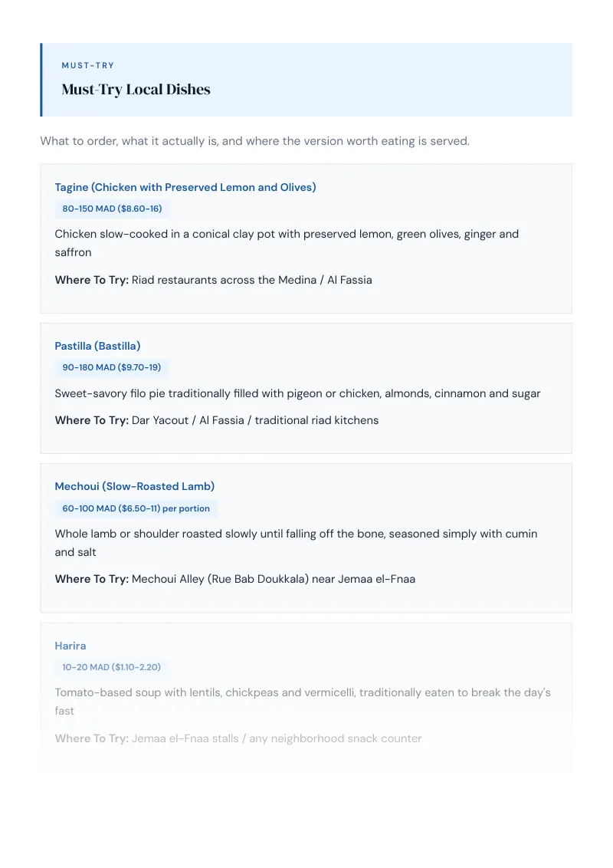Click the 80-150 MAD price badge
The width and height of the screenshot is (613, 868).
(113, 209)
